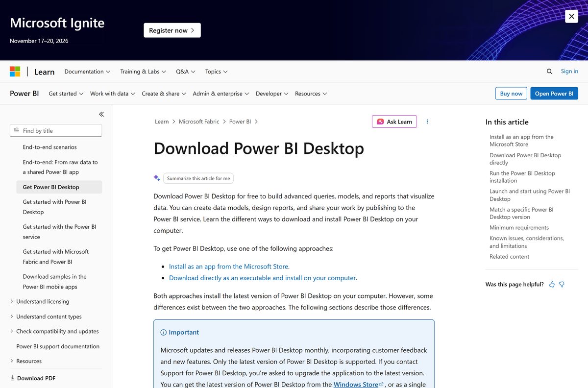This screenshot has width=588, height=388.
Task: Open Download samples in mobile apps
Action: tap(54, 282)
